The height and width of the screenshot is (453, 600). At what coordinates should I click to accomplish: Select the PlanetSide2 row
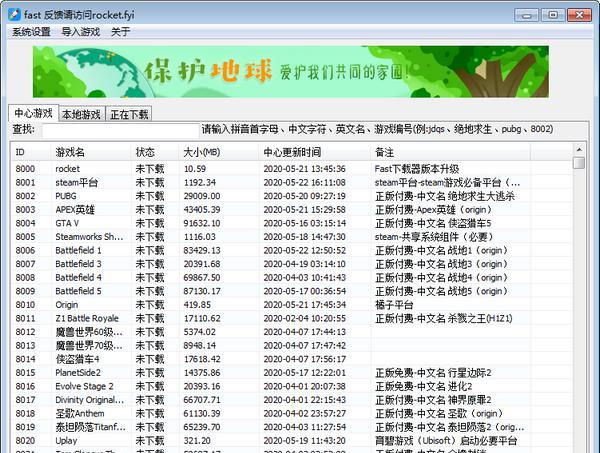click(x=292, y=373)
